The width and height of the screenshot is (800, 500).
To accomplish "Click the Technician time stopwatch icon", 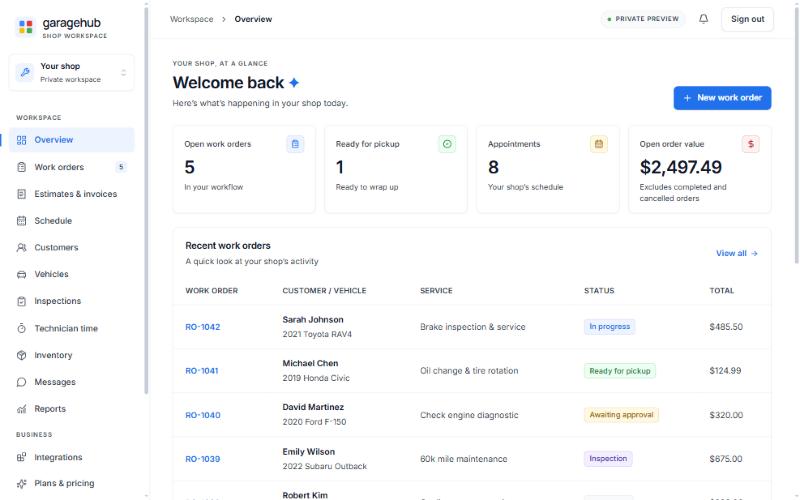I will click(x=21, y=328).
